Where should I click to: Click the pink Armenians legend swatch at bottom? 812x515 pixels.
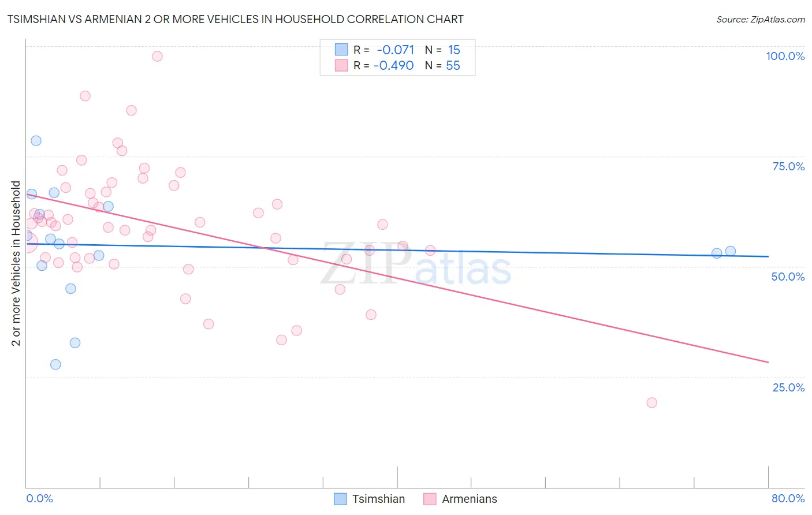(x=430, y=499)
